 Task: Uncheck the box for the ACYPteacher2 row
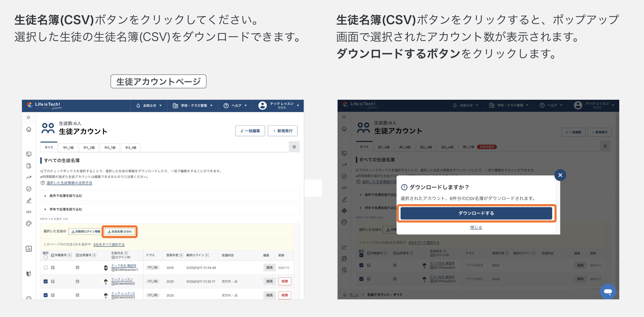[x=361, y=279]
